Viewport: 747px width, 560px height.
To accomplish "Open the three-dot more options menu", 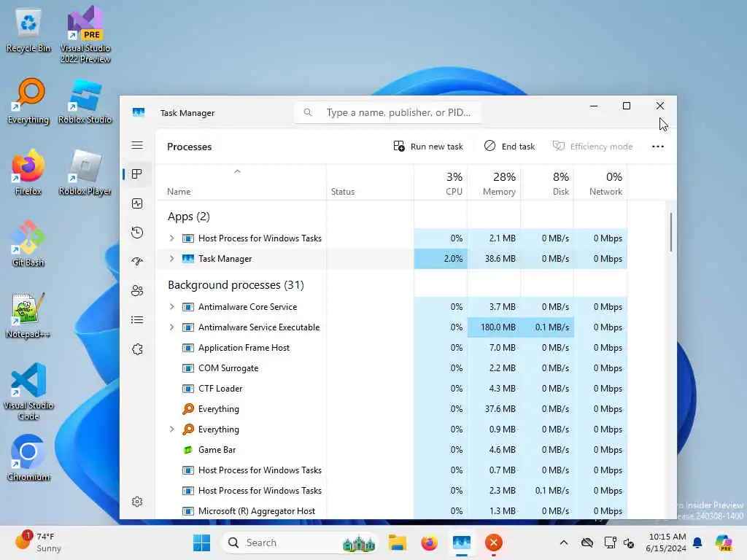I will (657, 146).
